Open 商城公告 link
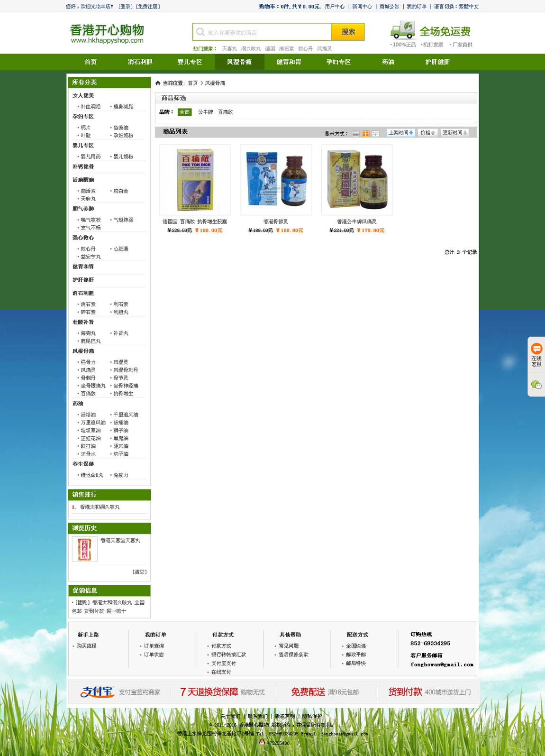The height and width of the screenshot is (756, 545). click(389, 7)
